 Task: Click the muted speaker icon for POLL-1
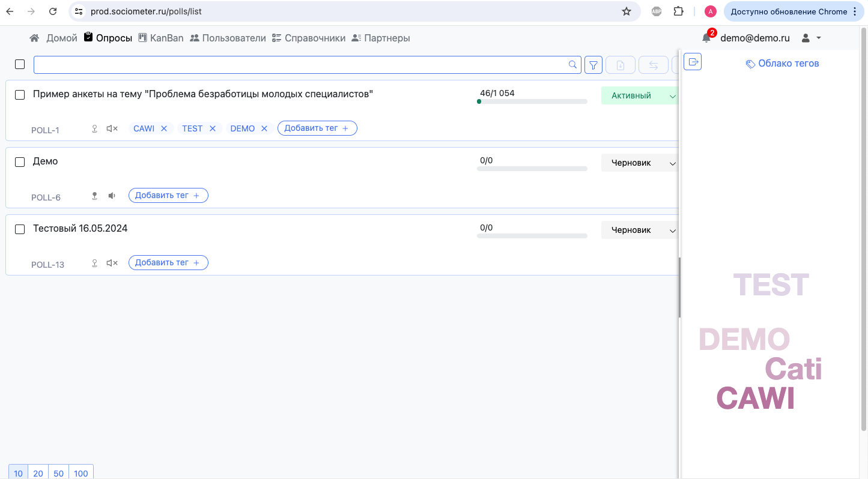(x=112, y=128)
